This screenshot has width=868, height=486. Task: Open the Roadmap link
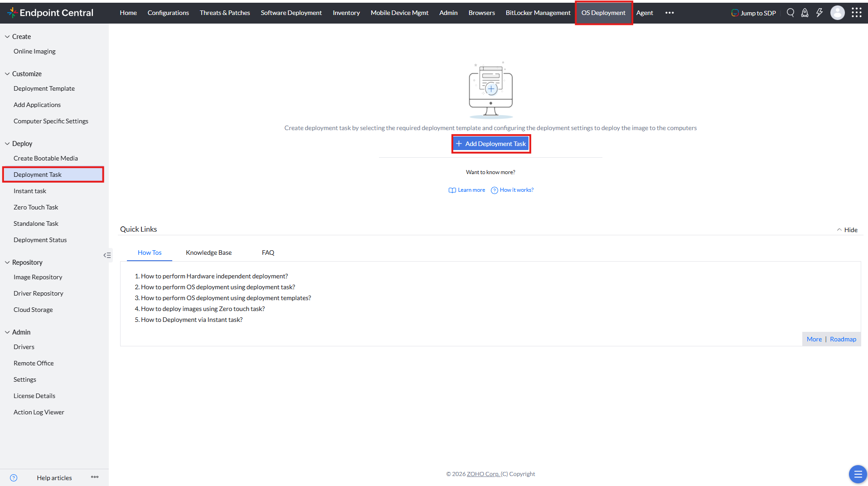(843, 339)
